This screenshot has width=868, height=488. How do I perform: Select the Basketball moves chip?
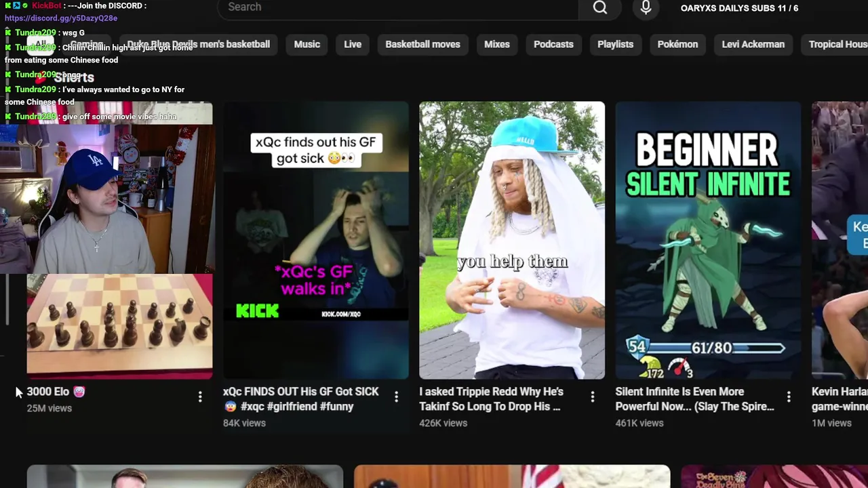pos(422,44)
